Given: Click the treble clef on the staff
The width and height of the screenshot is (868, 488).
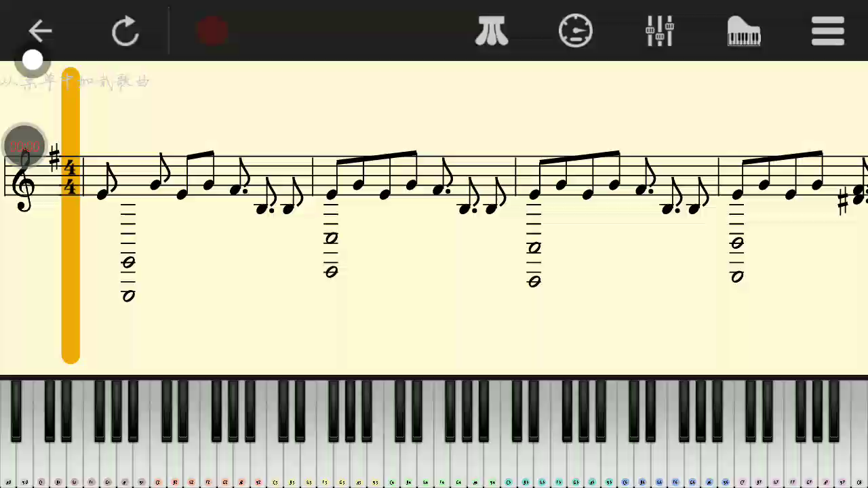Looking at the screenshot, I should (x=24, y=180).
